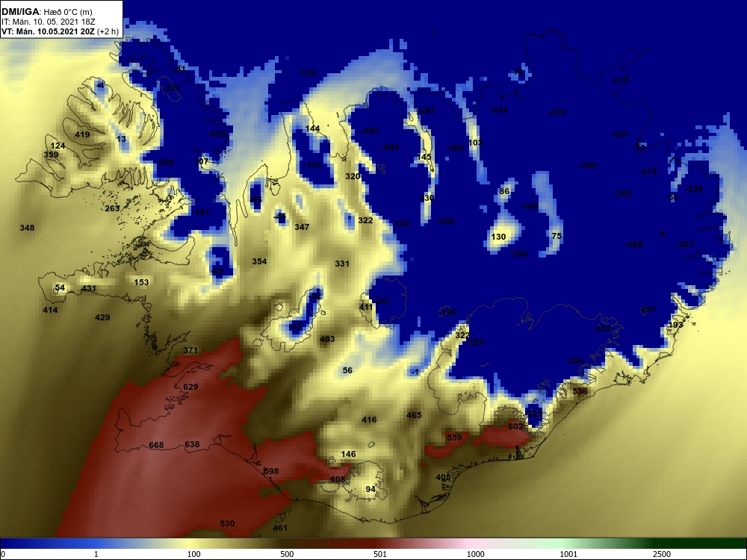This screenshot has height=560, width=747.
Task: Click the map value '103'
Action: pos(475,143)
